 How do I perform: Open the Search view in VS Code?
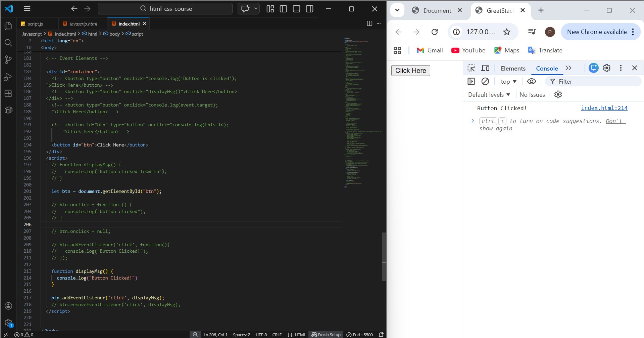tap(8, 43)
